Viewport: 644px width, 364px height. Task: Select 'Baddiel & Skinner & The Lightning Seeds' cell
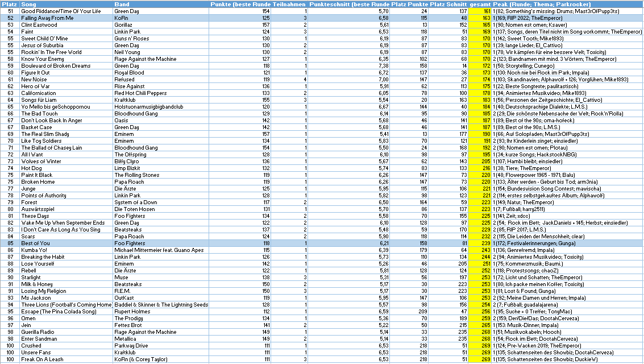click(161, 305)
